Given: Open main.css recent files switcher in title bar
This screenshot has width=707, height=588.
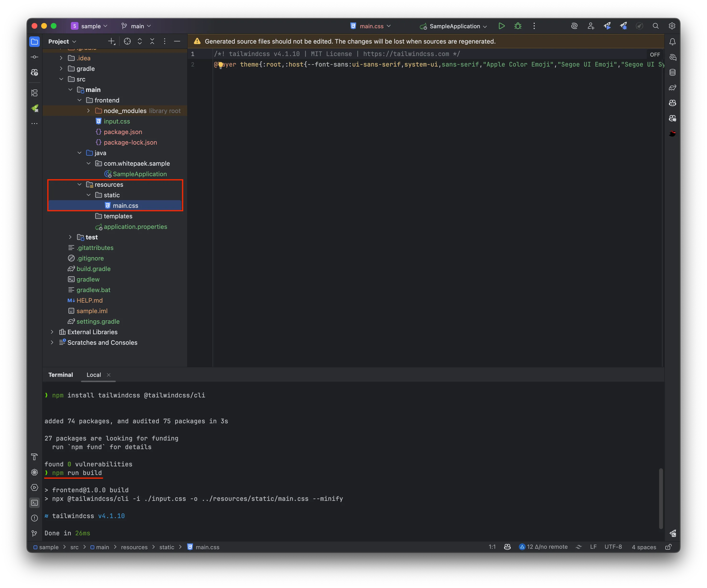Looking at the screenshot, I should point(371,26).
